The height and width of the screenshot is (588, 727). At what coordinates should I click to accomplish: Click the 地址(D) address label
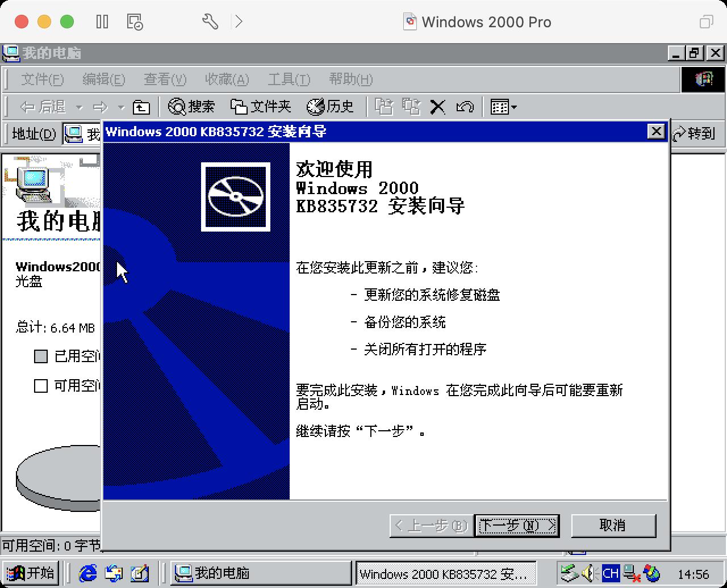[34, 134]
